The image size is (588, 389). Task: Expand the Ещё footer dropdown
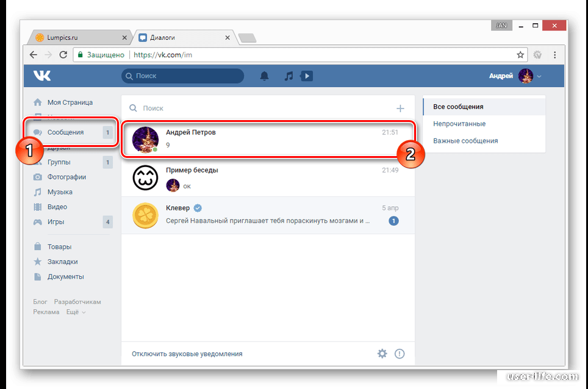click(x=76, y=312)
